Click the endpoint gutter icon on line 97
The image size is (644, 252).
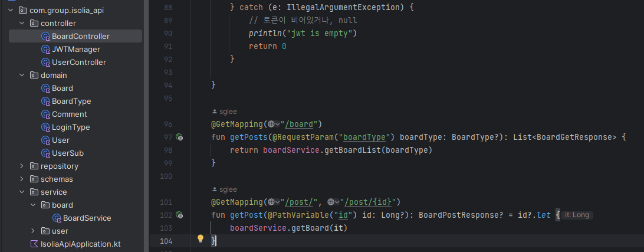(179, 138)
